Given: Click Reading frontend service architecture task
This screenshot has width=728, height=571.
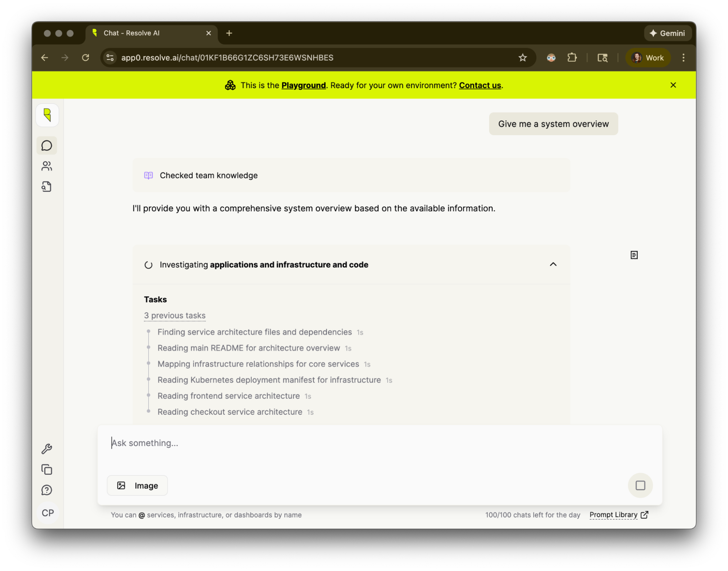Looking at the screenshot, I should pyautogui.click(x=229, y=396).
